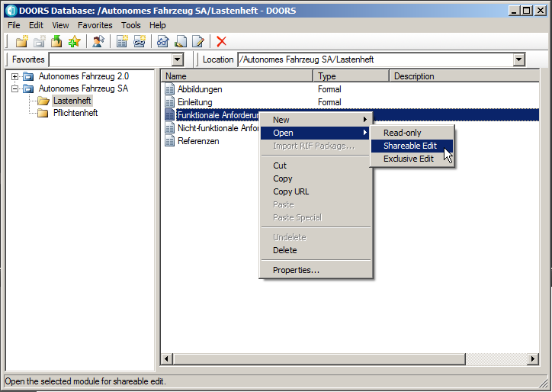Sort the list by Type column header

point(351,76)
